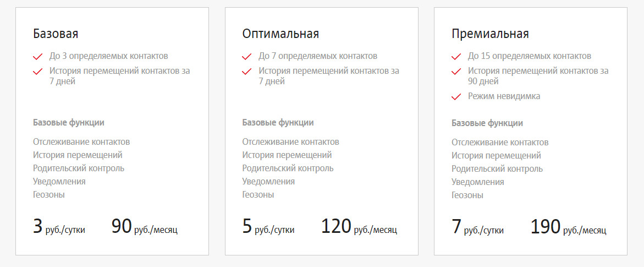
Task: Click the 3 руб./сутки price in Базовая
Action: coord(59,227)
